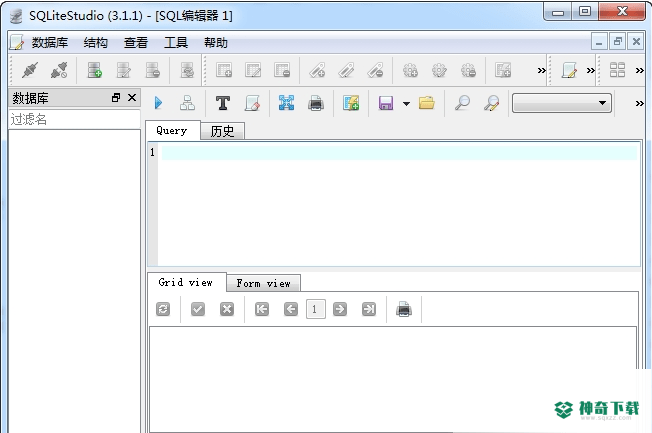Image resolution: width=652 pixels, height=433 pixels.
Task: Click the edit table icon
Action: pos(253,70)
